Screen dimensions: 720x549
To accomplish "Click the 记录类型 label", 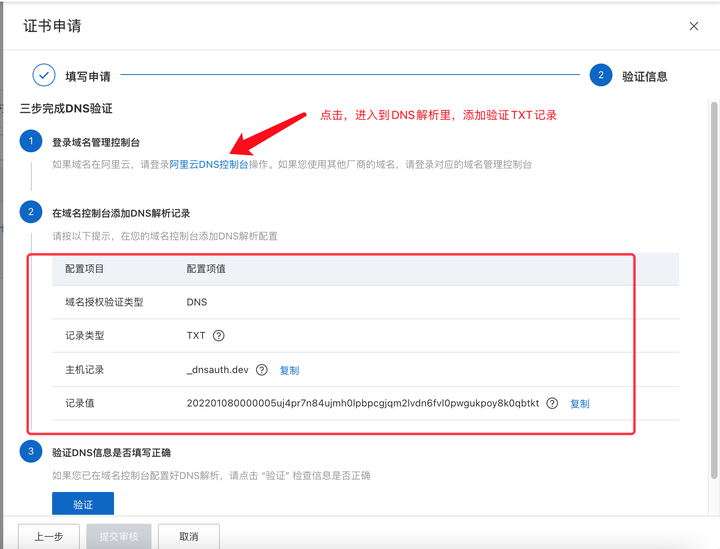I will 84,336.
